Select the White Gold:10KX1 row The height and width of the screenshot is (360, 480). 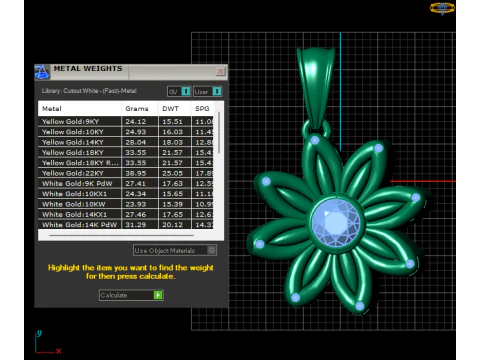pos(126,194)
